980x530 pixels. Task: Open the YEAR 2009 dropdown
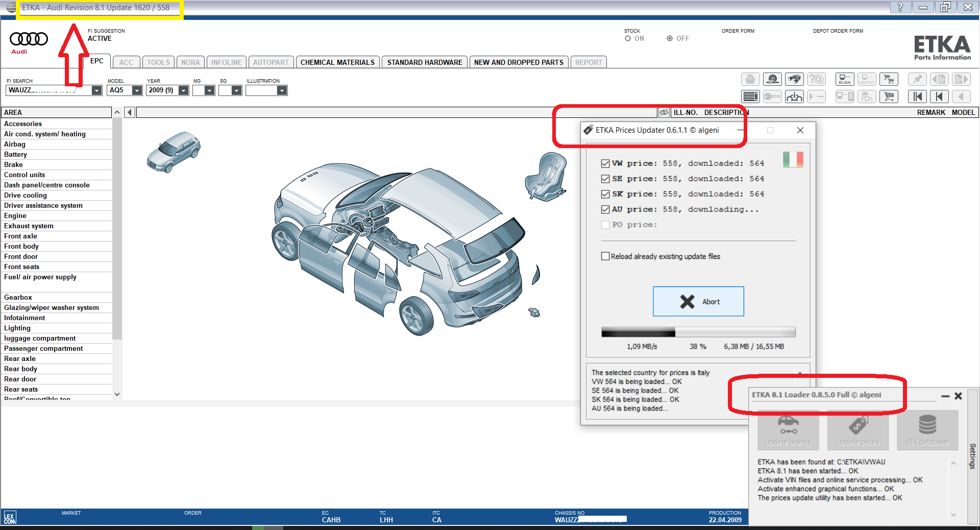coord(184,90)
